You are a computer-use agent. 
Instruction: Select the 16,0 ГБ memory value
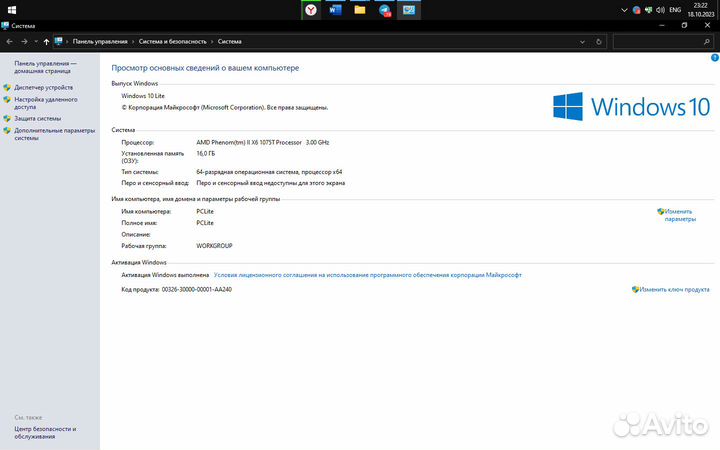tap(206, 153)
